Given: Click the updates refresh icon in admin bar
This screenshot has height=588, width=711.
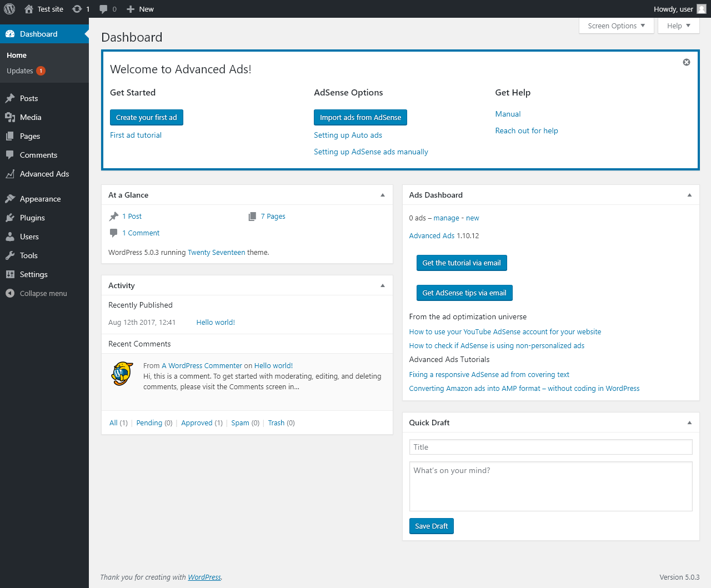Looking at the screenshot, I should tap(77, 9).
